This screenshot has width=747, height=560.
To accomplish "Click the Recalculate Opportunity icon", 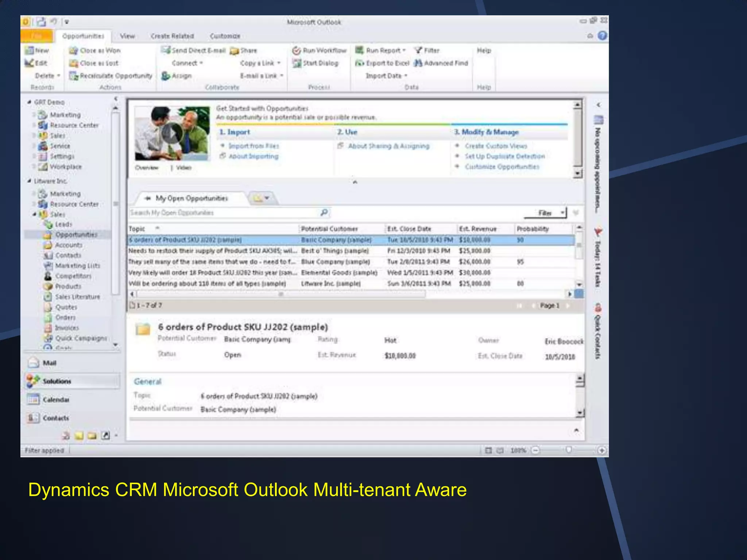I will tap(74, 76).
